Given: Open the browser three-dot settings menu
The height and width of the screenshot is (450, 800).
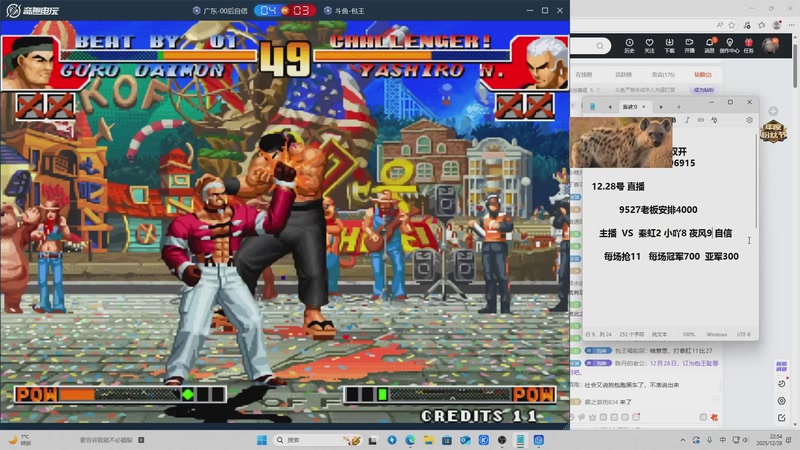Looking at the screenshot, I should [x=791, y=24].
